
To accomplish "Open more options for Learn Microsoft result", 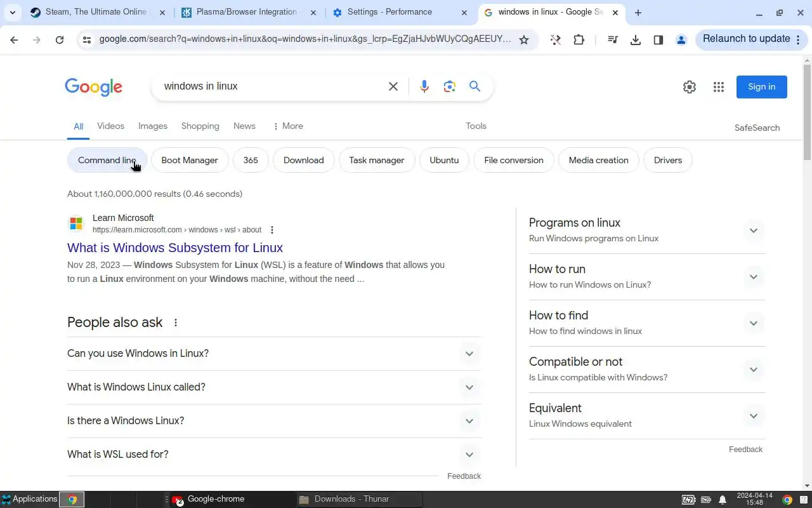I will (272, 230).
